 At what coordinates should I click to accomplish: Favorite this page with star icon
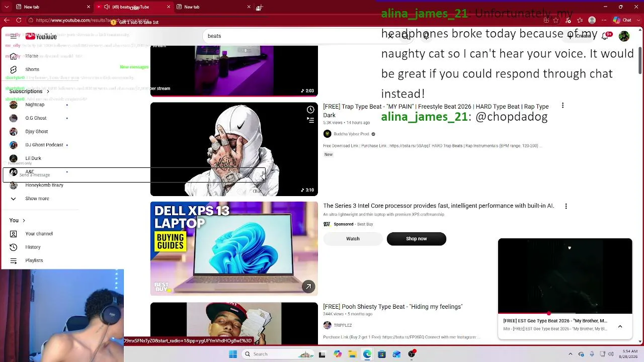[x=556, y=20]
